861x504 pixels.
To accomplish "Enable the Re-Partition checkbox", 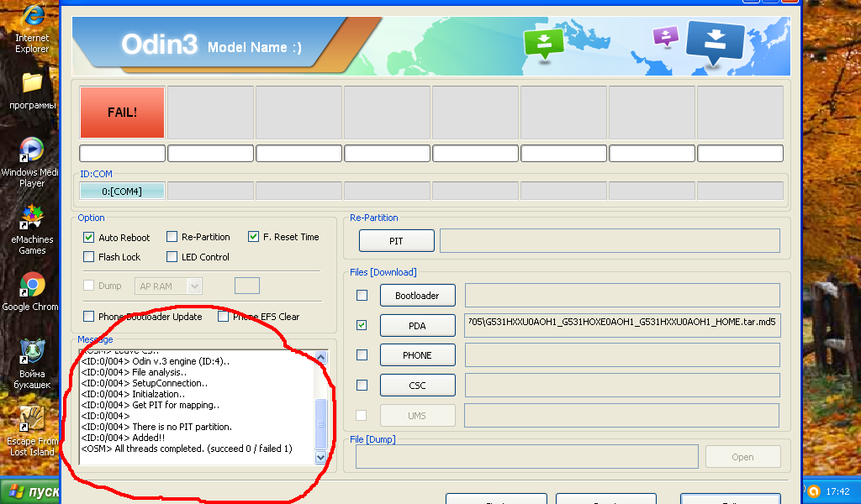I will 172,238.
